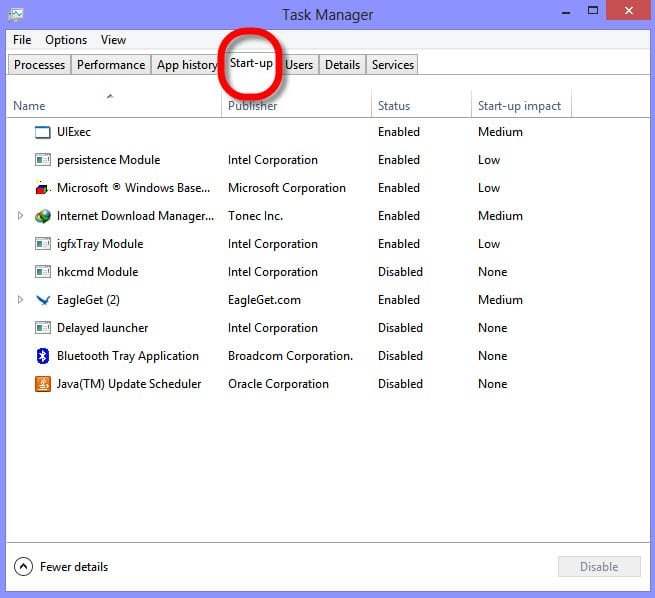The width and height of the screenshot is (655, 598).
Task: Click the Disable button
Action: coord(599,567)
